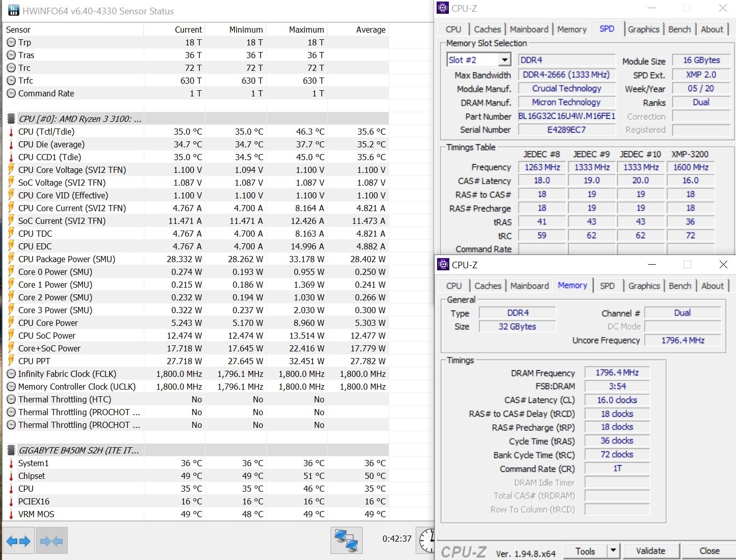Click the Max Bandwidth value DDR4-2666 (1333 MHz)
The width and height of the screenshot is (736, 560).
click(x=567, y=74)
